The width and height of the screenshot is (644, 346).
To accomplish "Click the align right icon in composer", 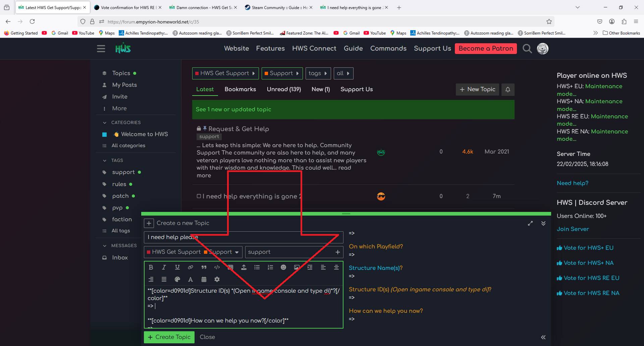I will pyautogui.click(x=151, y=279).
